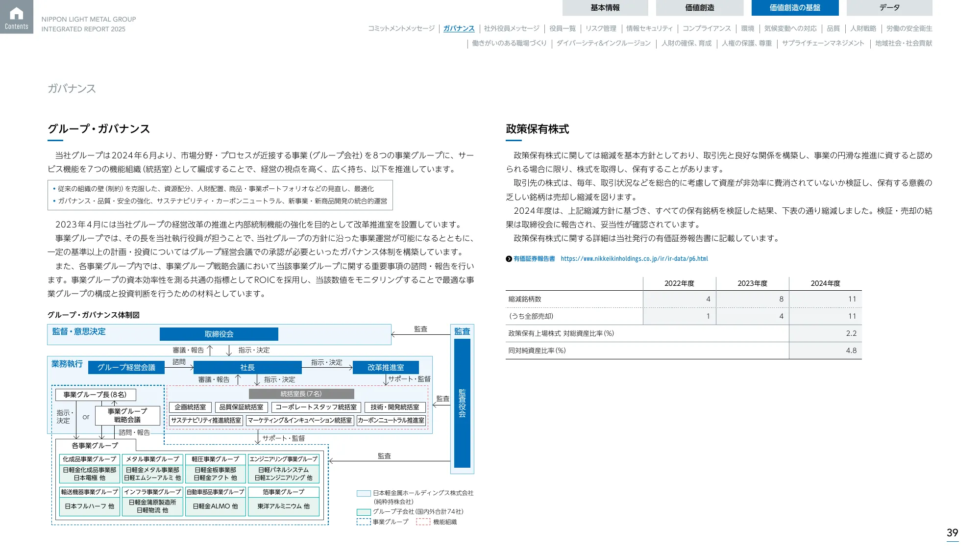The image size is (980, 554).
Task: Open the 人財戦略 section
Action: click(864, 28)
